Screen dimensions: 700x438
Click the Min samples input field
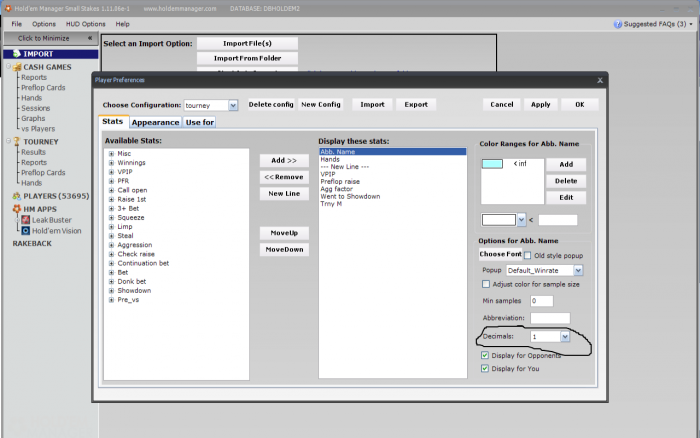541,301
